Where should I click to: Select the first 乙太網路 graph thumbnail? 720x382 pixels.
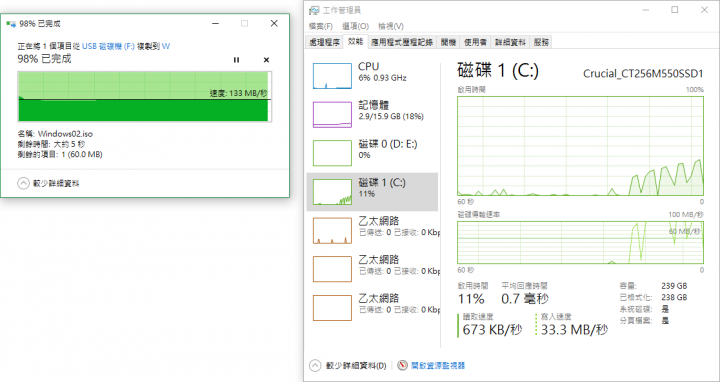pos(332,230)
